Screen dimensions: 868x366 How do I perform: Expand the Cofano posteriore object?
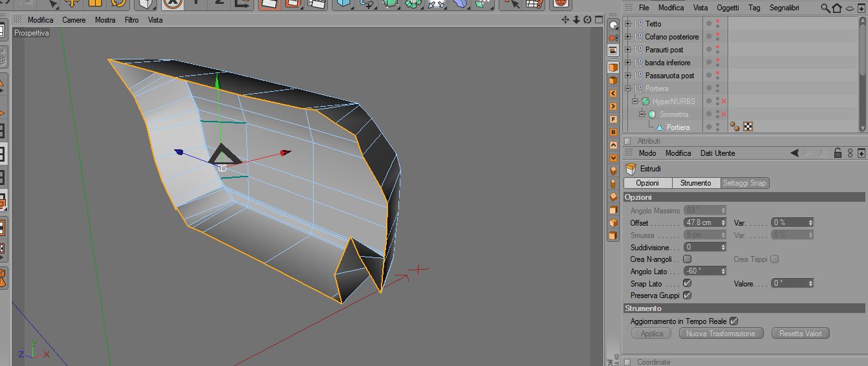pos(627,37)
